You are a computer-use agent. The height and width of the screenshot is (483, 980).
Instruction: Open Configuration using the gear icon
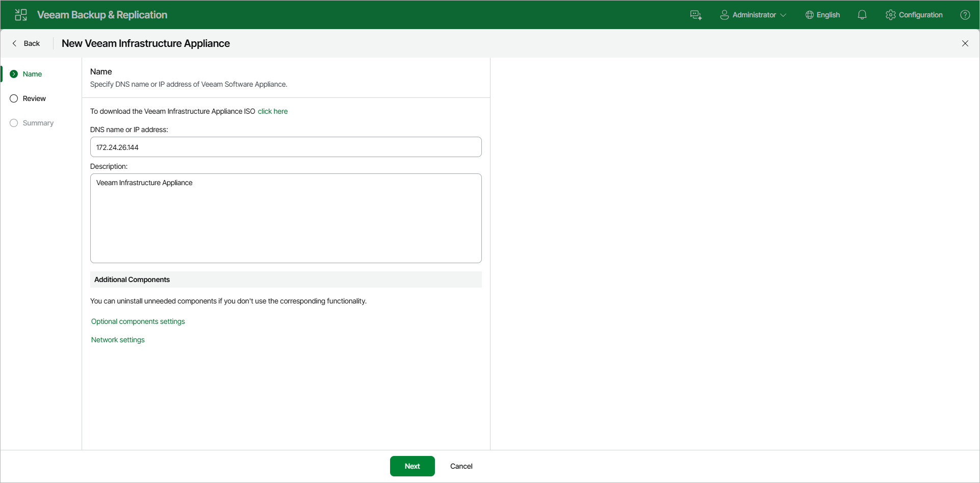click(x=891, y=14)
